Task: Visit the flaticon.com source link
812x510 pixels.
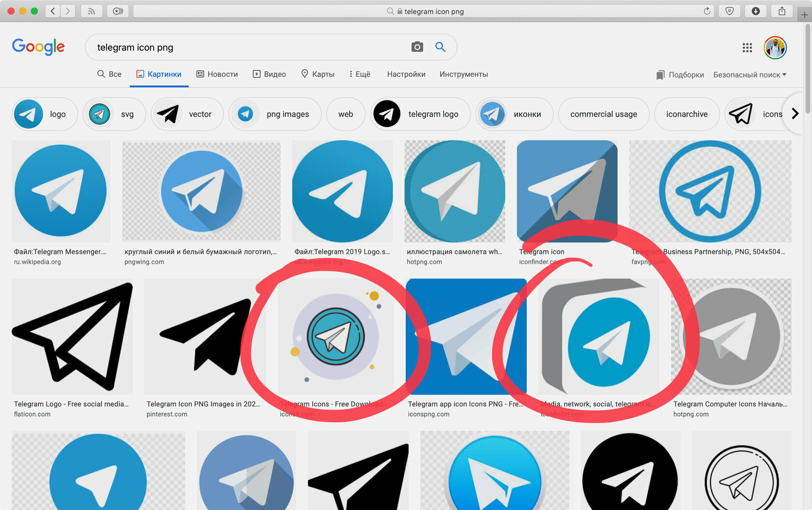Action: click(32, 414)
